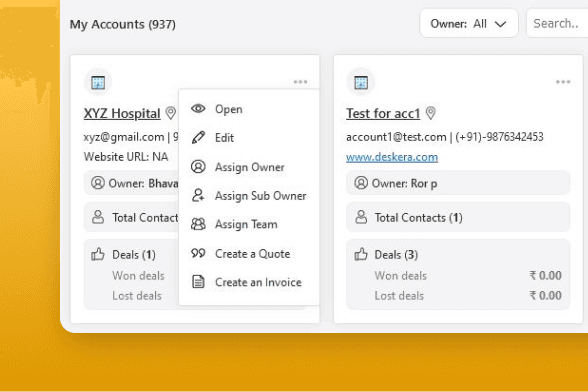The height and width of the screenshot is (392, 588).
Task: Click the location pin next to XYZ Hospital
Action: pyautogui.click(x=171, y=113)
